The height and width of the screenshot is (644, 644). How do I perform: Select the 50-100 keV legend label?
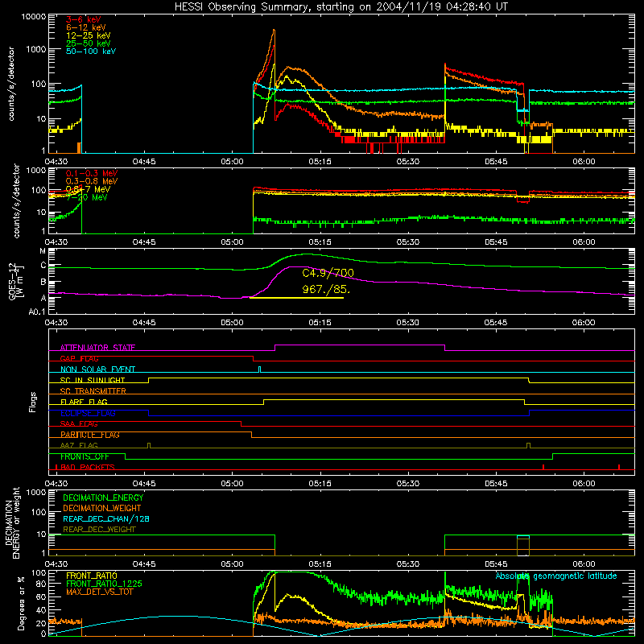tap(90, 52)
